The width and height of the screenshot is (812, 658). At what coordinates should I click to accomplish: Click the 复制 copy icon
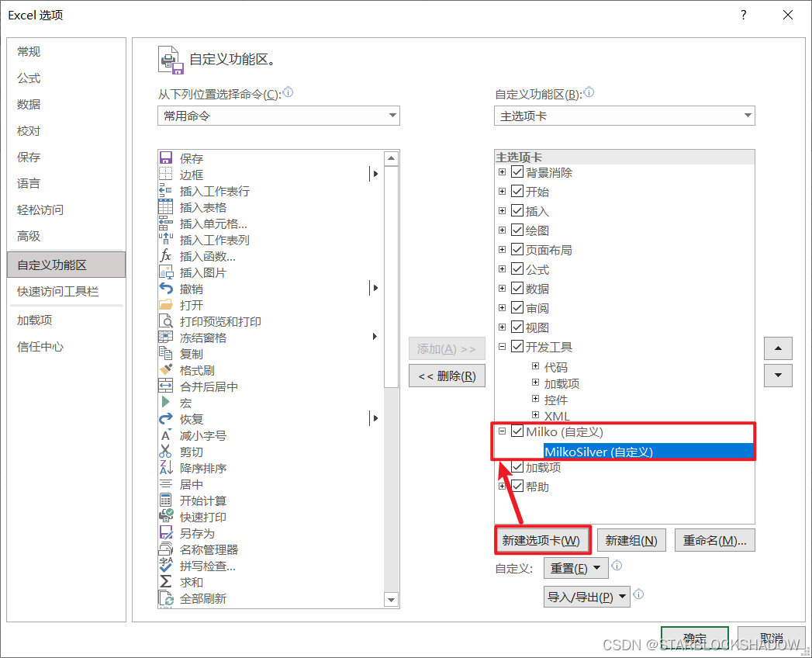pos(166,353)
